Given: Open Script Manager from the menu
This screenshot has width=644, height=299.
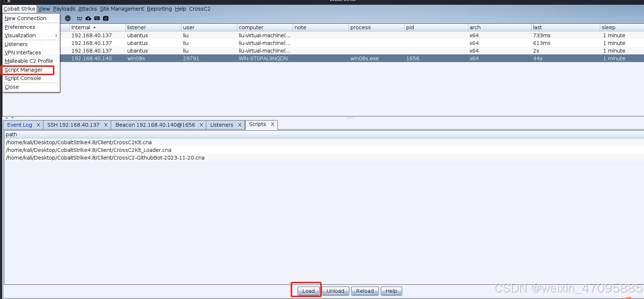Looking at the screenshot, I should (x=31, y=70).
